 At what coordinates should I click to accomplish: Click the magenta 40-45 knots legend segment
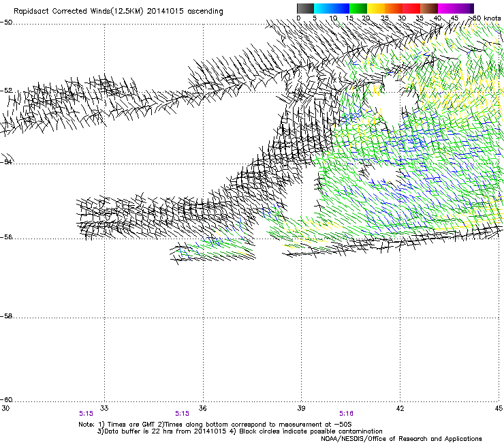[447, 8]
